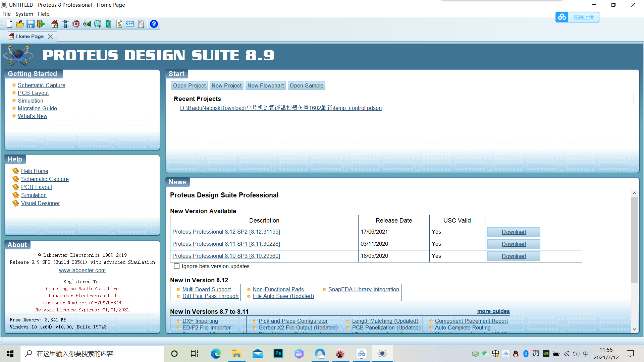
Task: Click the New Project toolbar icon
Action: pyautogui.click(x=9, y=24)
